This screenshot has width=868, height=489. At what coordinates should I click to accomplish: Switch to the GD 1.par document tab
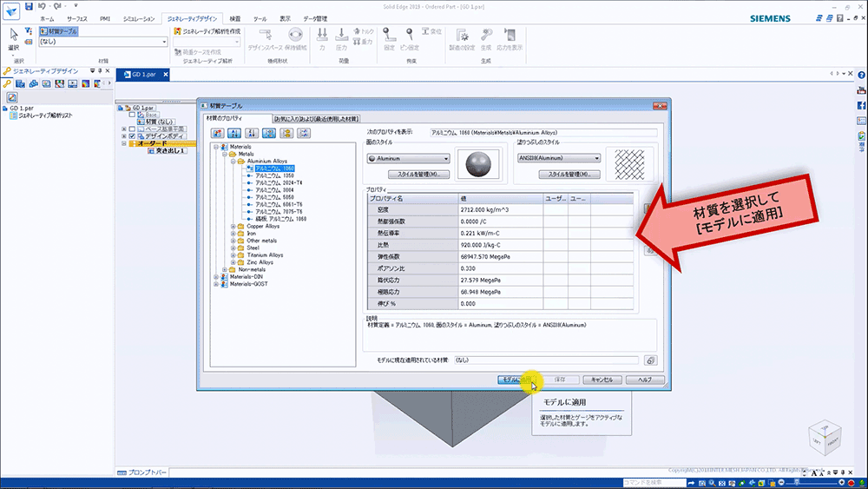[x=143, y=74]
